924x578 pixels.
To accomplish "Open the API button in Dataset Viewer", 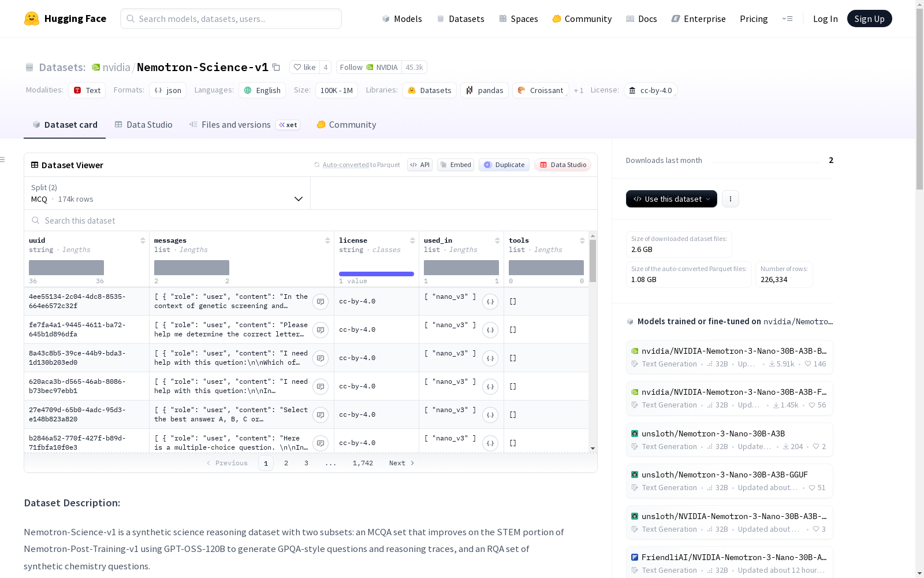I will (420, 165).
